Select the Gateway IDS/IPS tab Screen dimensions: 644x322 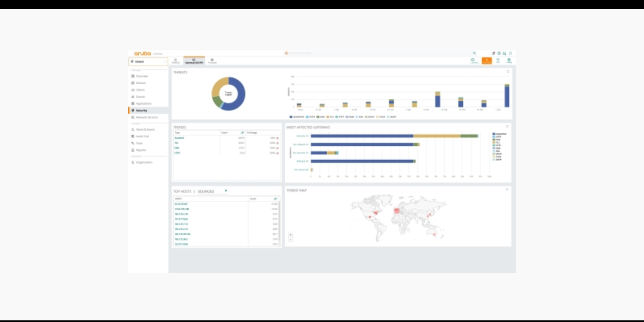194,61
